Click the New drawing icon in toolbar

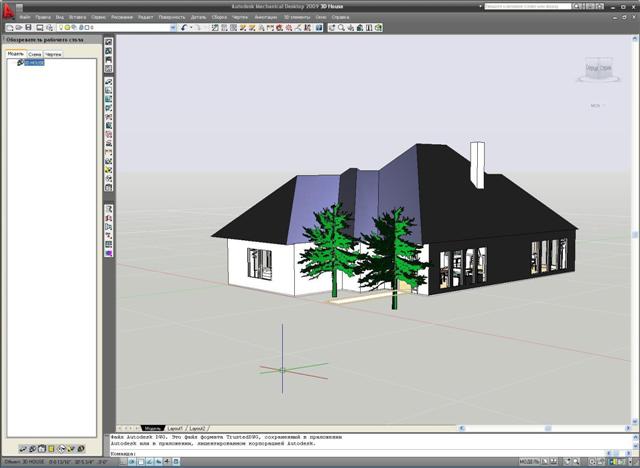(10, 28)
